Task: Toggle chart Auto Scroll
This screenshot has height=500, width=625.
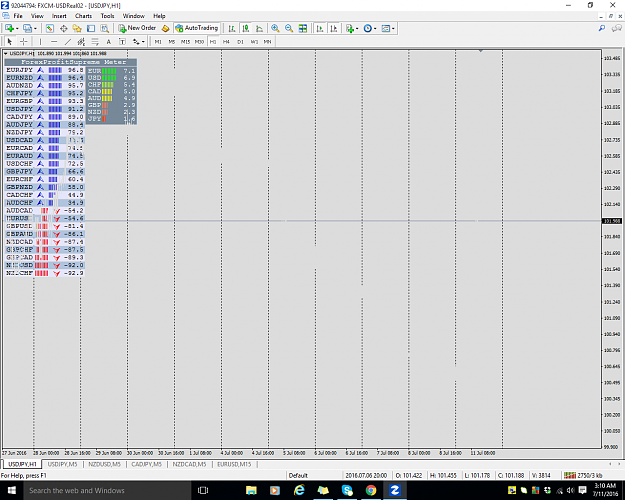Action: tap(320, 28)
